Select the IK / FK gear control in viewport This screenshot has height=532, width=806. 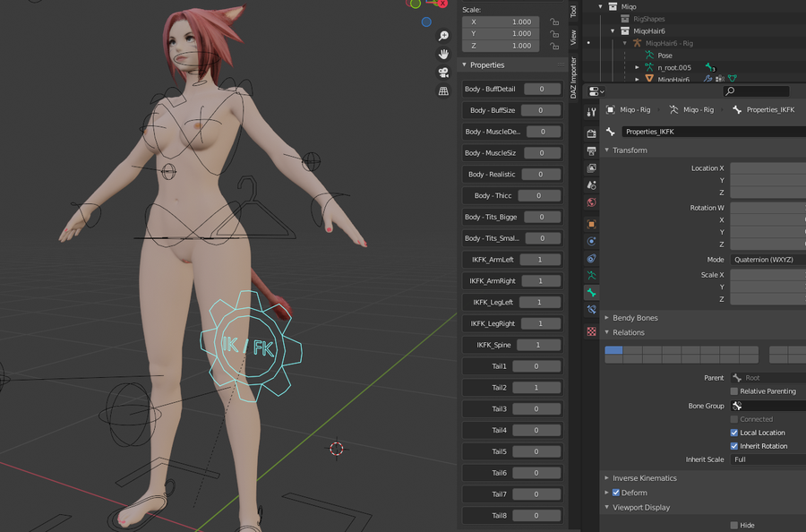click(251, 347)
